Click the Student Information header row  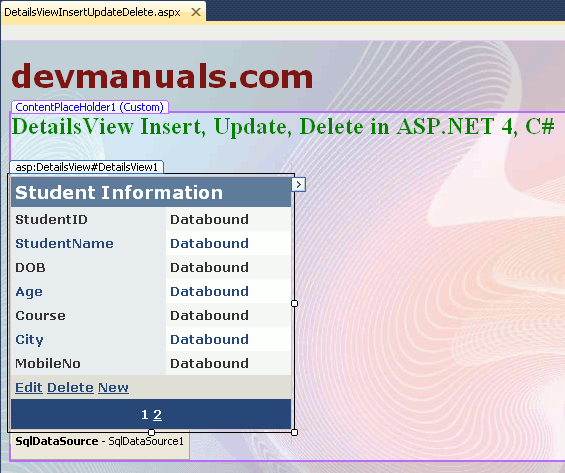coord(151,192)
